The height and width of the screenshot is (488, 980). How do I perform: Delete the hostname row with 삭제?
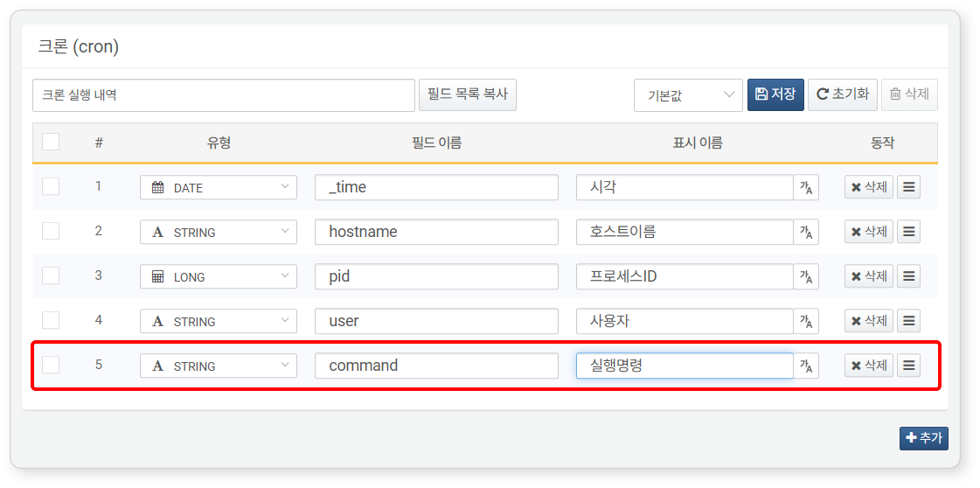(x=869, y=233)
